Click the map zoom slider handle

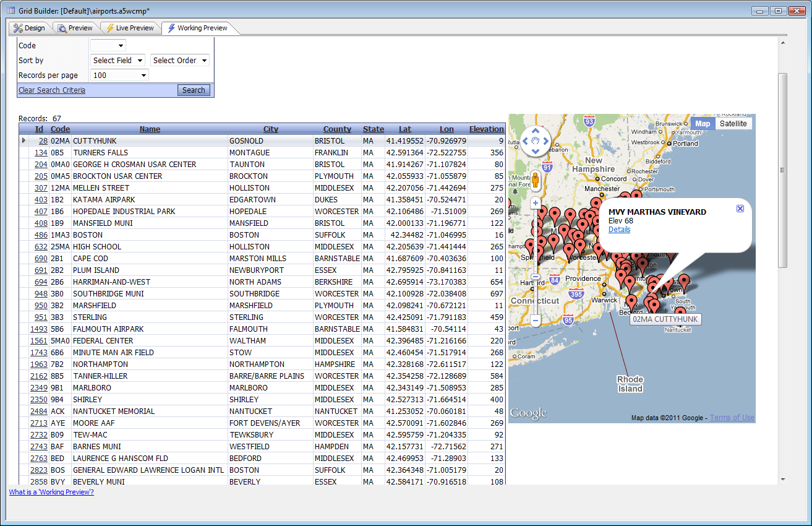(536, 276)
